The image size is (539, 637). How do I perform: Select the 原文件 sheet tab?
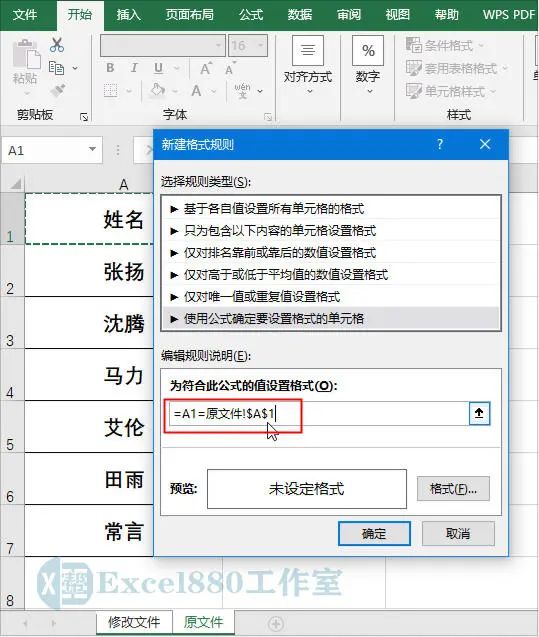pos(203,622)
